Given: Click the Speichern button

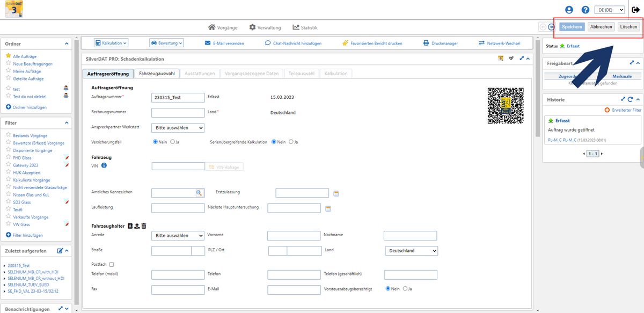Looking at the screenshot, I should point(572,27).
